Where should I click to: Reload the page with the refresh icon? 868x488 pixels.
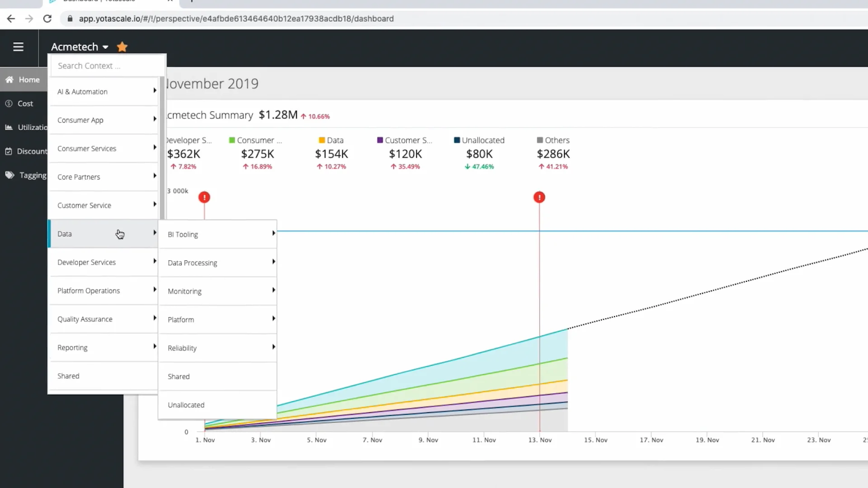point(47,18)
